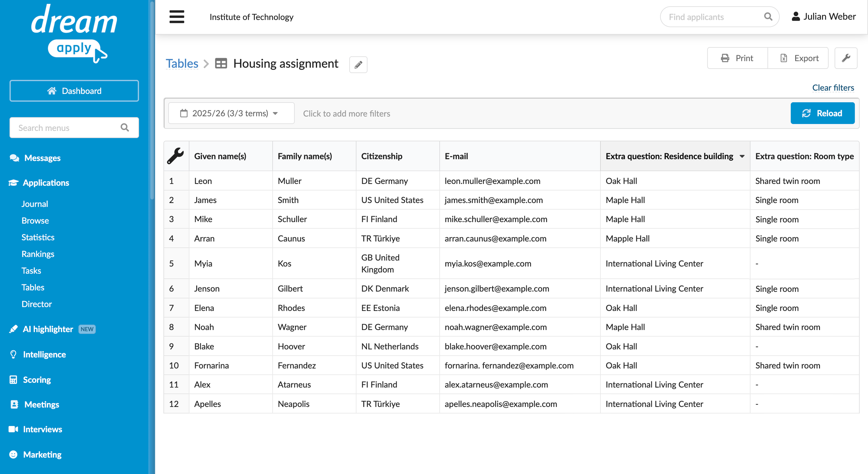868x474 pixels.
Task: Click the Dashboard button
Action: 74,91
